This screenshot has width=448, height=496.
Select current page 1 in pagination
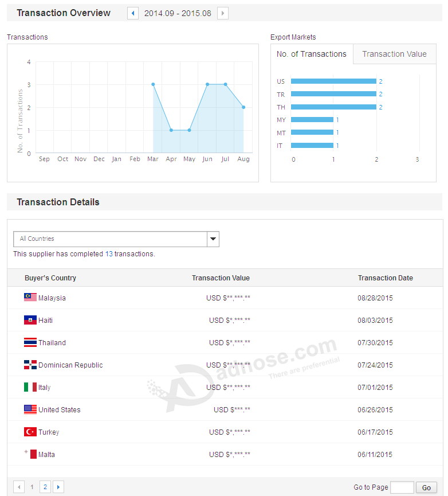(x=32, y=487)
